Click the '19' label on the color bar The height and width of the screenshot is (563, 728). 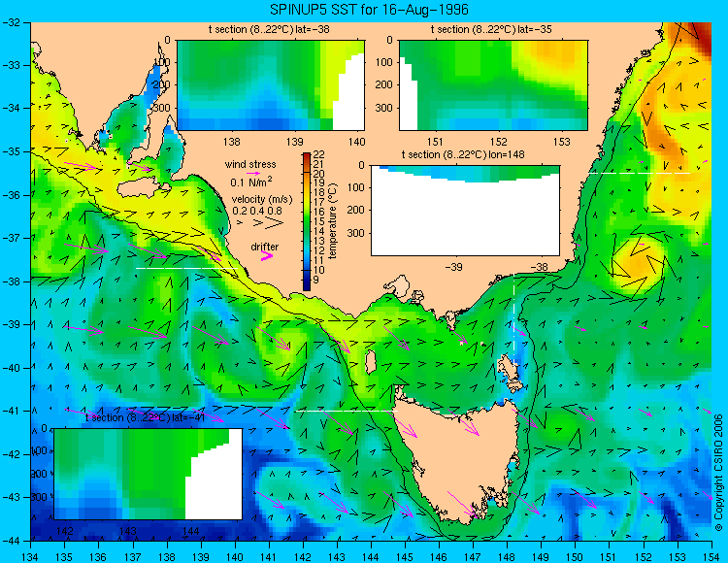pos(319,182)
